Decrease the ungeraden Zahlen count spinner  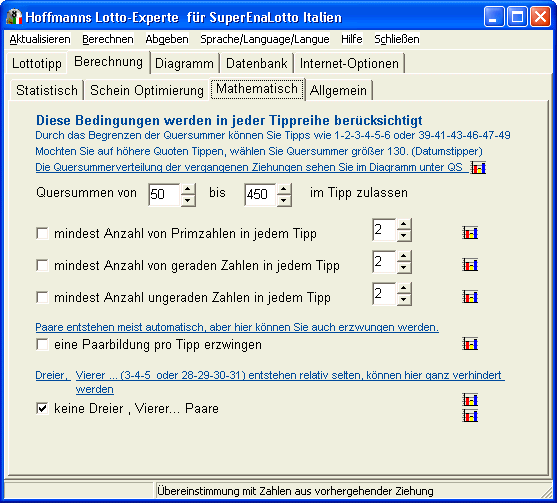click(x=404, y=299)
